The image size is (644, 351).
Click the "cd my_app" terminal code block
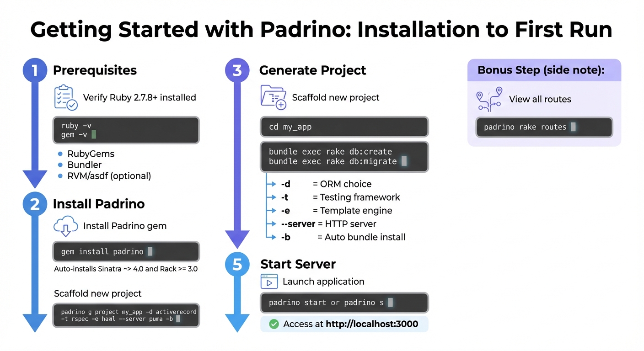(x=344, y=127)
